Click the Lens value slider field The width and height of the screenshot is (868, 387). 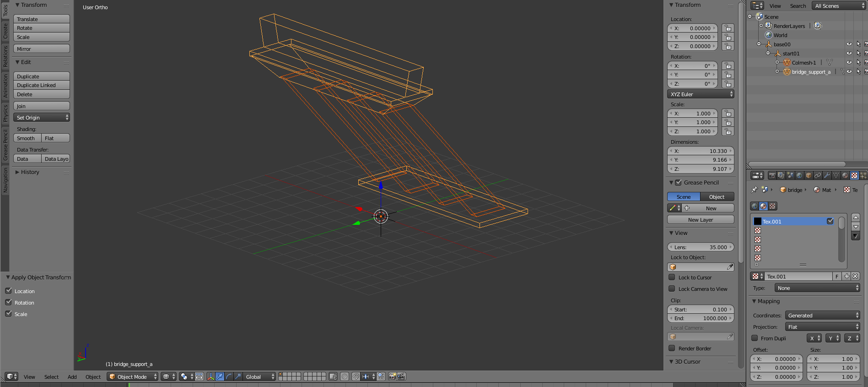[701, 247]
